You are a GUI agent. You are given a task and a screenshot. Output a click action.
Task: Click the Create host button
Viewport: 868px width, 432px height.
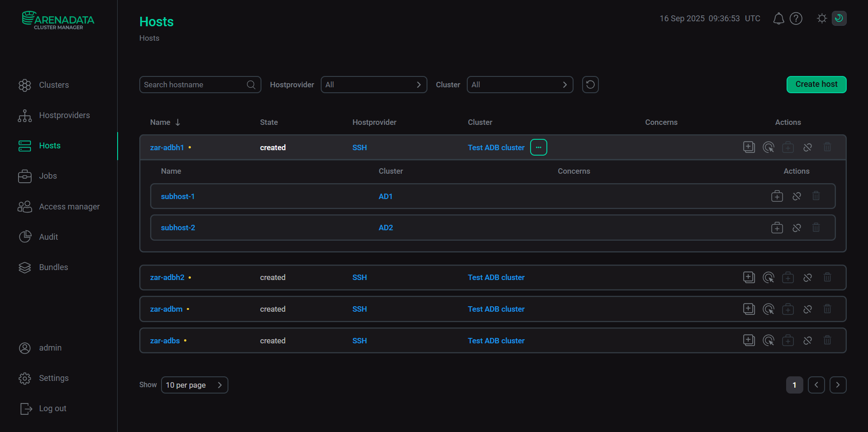[x=816, y=85]
